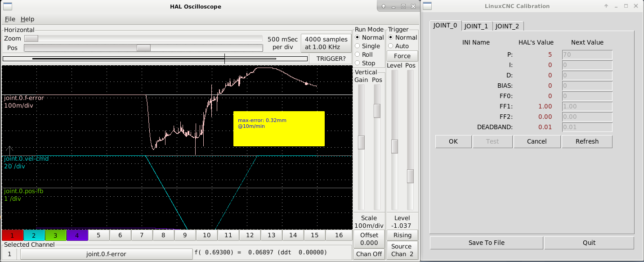644x262 pixels.
Task: Click the FF1 next value field
Action: pos(587,107)
